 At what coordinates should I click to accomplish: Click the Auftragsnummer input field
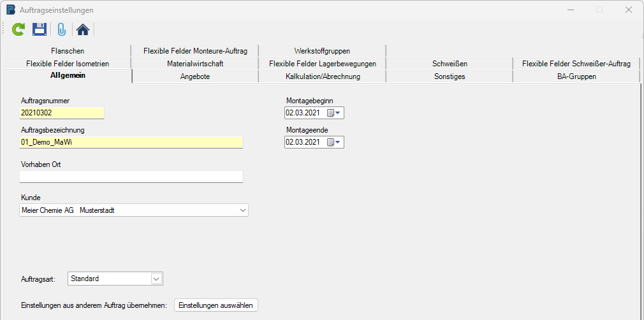(x=61, y=113)
